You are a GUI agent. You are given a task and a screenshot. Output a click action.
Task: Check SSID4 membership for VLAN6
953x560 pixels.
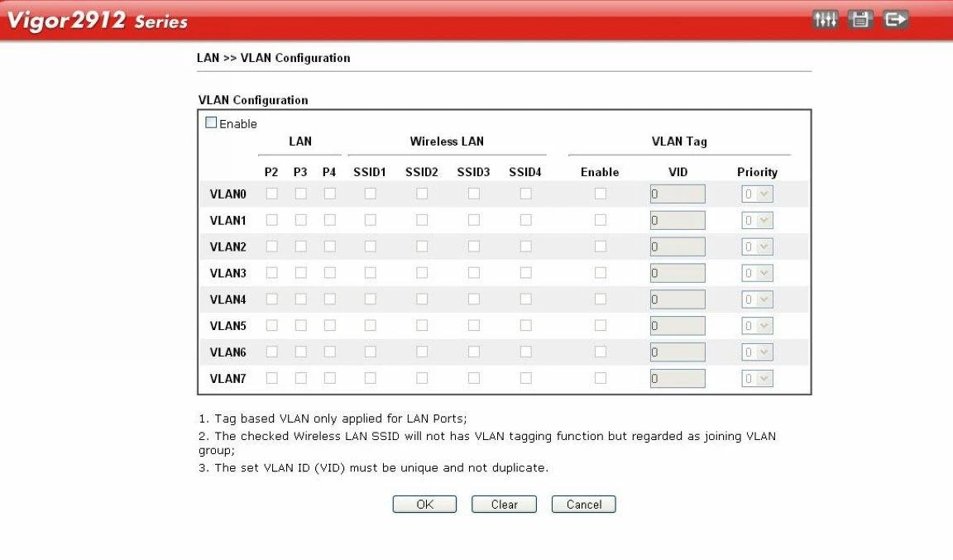point(523,352)
